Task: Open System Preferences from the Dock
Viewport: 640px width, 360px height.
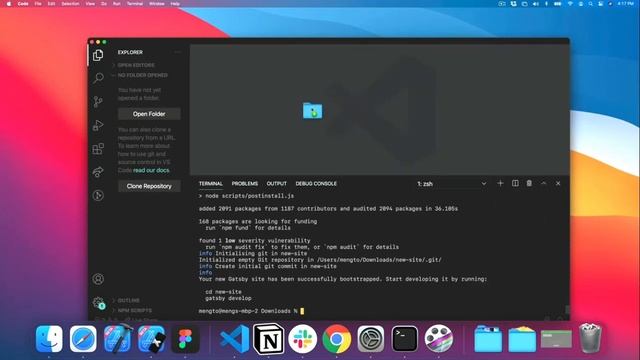Action: coord(371,339)
